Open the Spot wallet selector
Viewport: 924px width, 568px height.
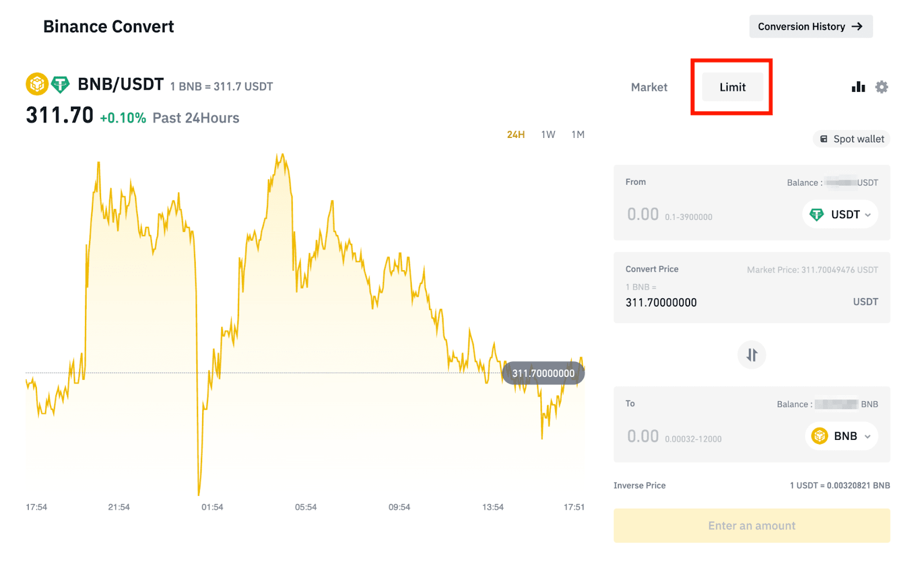852,139
